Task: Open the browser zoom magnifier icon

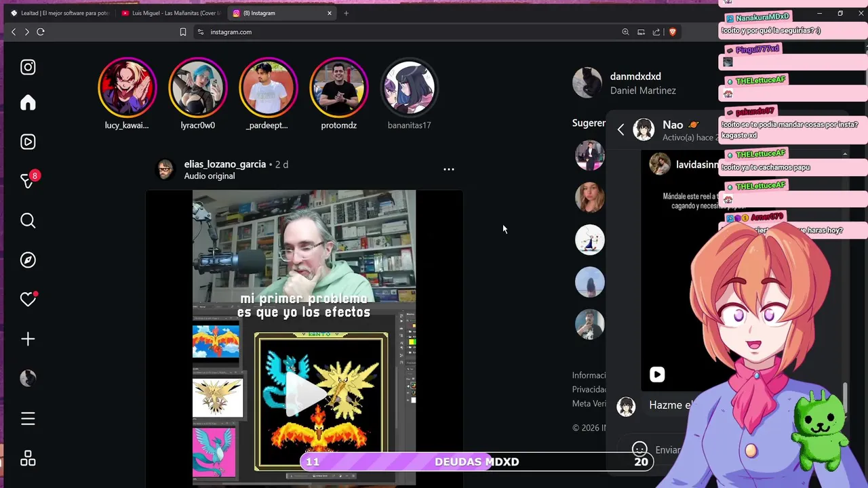Action: tap(625, 32)
